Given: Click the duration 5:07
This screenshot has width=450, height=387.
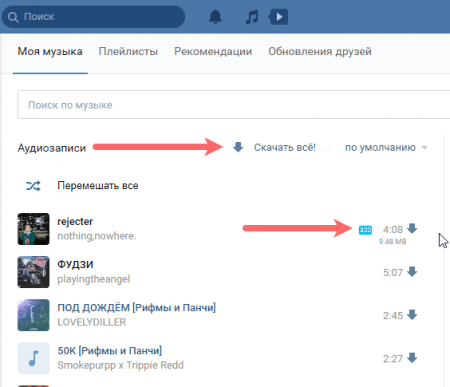Looking at the screenshot, I should pyautogui.click(x=393, y=273).
